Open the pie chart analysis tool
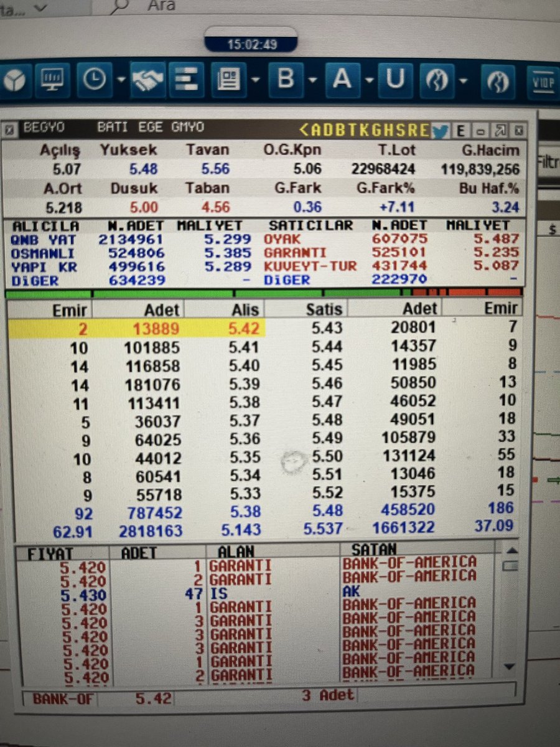Screen dimensions: 560x747 16,80
